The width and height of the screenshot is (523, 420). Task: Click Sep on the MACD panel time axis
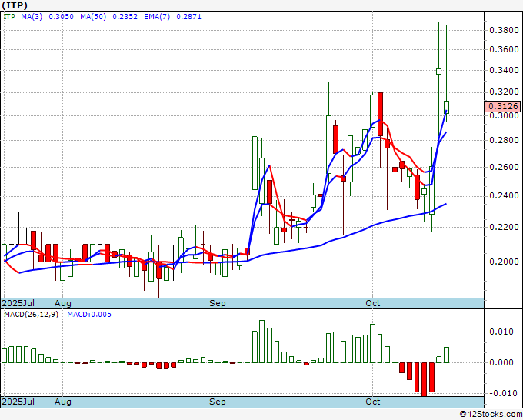(x=218, y=402)
